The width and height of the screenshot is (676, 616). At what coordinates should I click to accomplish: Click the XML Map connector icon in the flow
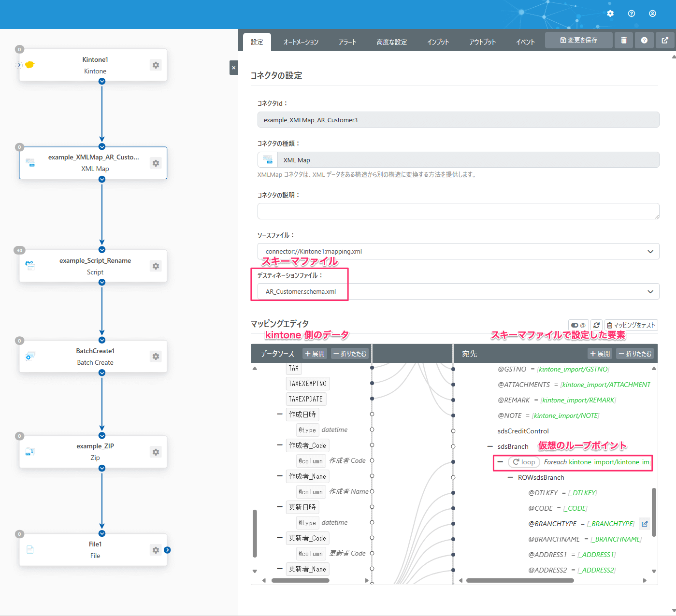click(30, 163)
